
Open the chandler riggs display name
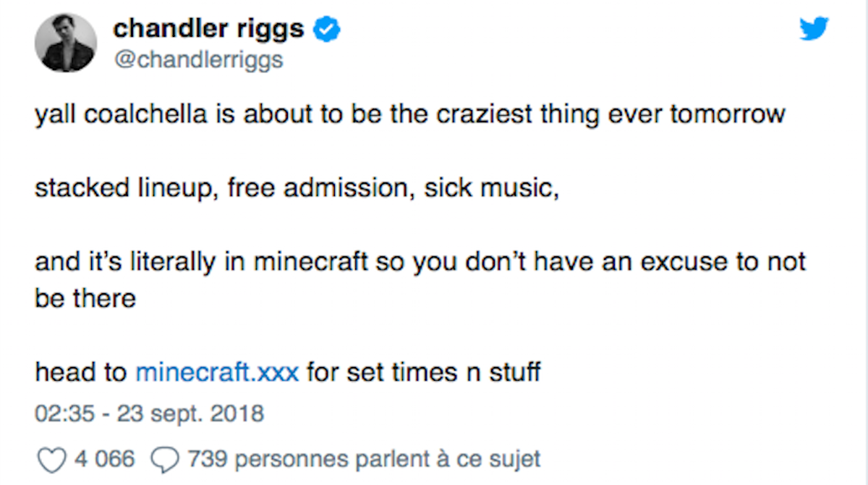(x=209, y=29)
